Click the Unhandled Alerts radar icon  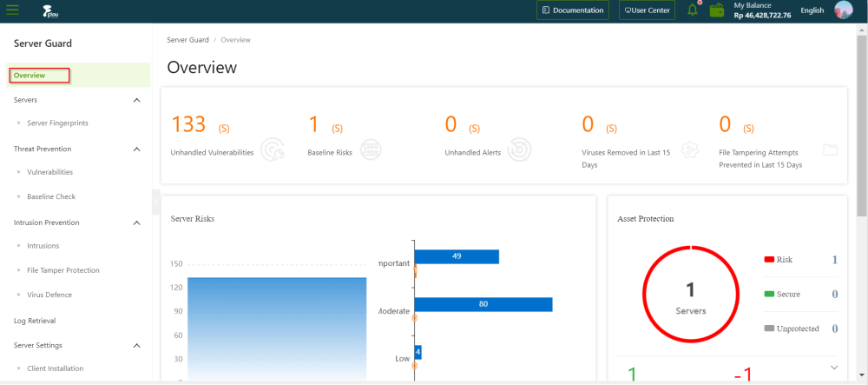click(519, 149)
